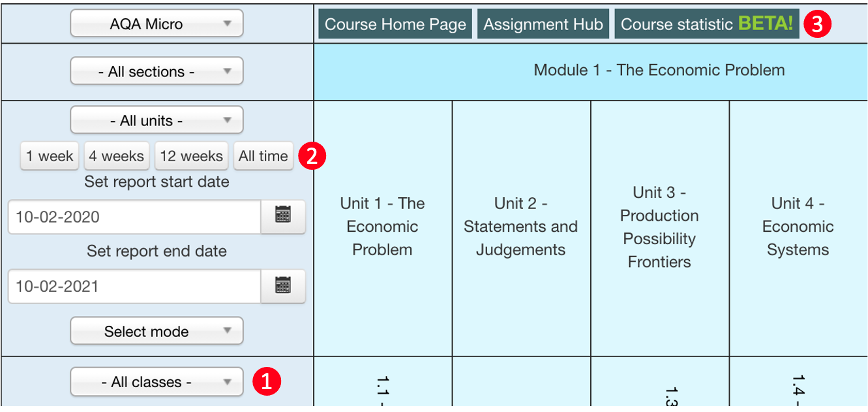This screenshot has width=868, height=412.
Task: Open Course statistic BETA page
Action: 707,24
